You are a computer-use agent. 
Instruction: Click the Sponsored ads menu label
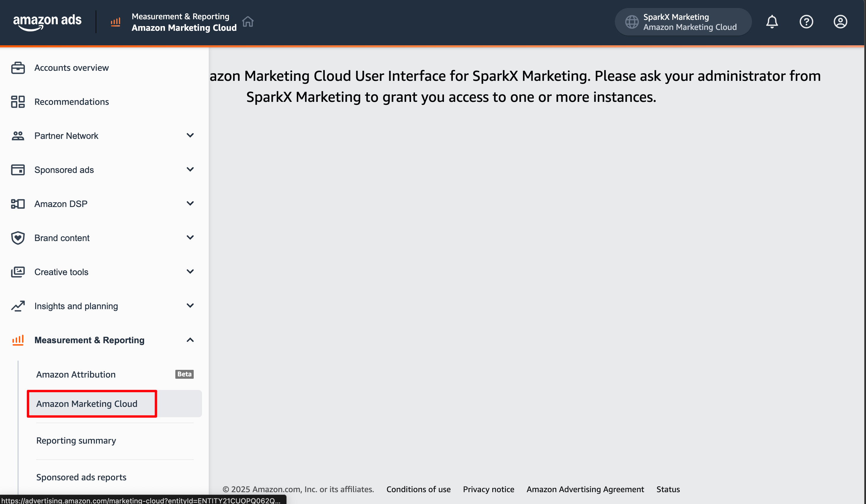coord(64,170)
